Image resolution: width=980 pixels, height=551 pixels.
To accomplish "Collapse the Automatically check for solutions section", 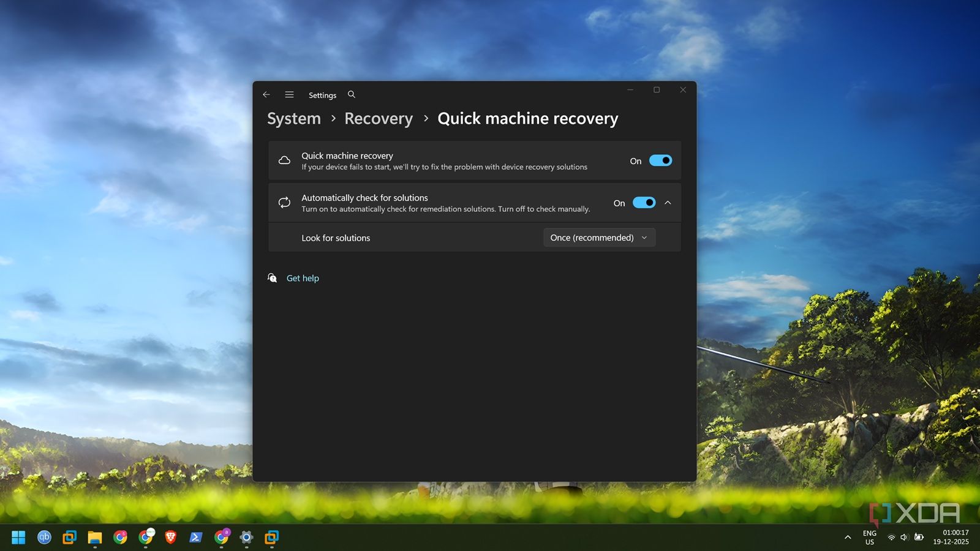I will pyautogui.click(x=668, y=203).
